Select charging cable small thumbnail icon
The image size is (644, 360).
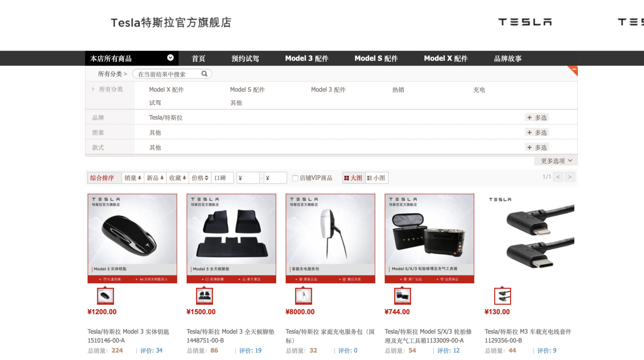[502, 296]
